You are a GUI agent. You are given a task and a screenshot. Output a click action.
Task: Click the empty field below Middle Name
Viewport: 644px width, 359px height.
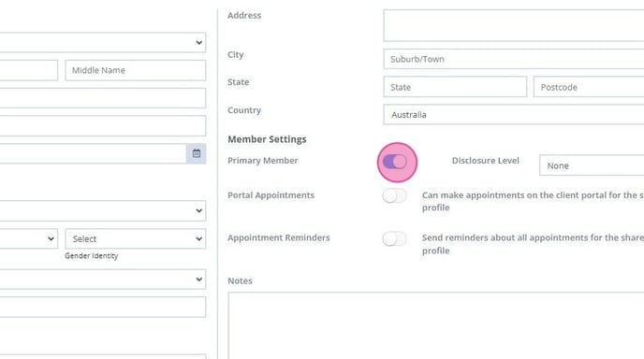103,98
